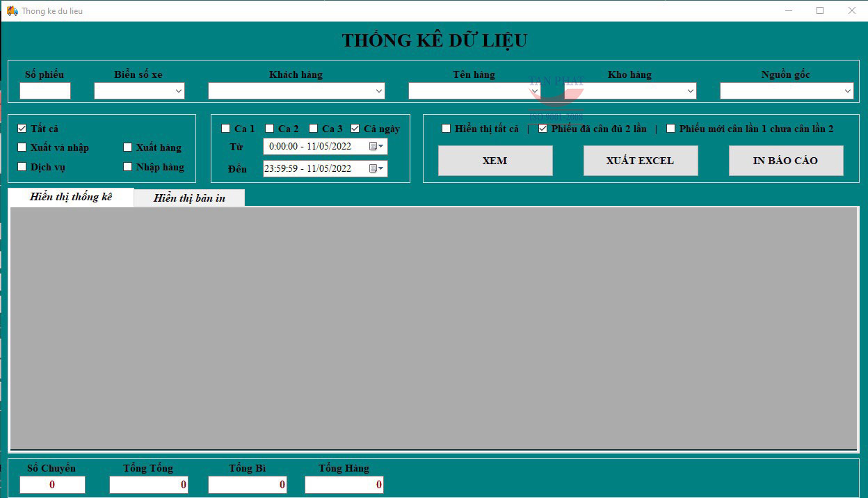The width and height of the screenshot is (868, 498).
Task: Minimize the Thong ke du lieu window
Action: click(789, 10)
